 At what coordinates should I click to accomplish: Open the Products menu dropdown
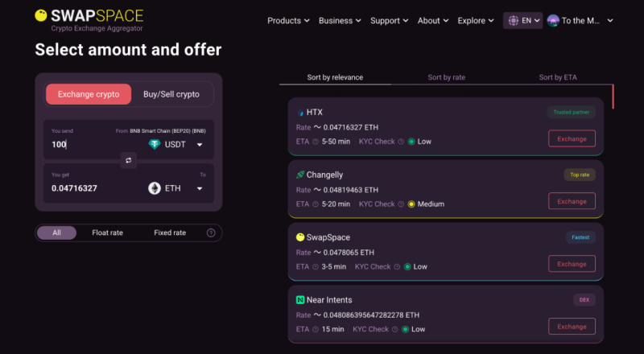click(x=288, y=20)
